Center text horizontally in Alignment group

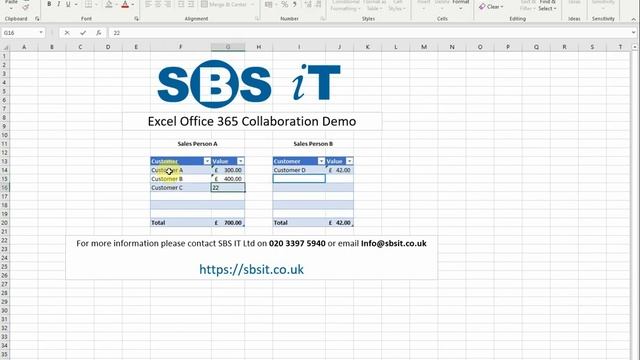(158, 4)
